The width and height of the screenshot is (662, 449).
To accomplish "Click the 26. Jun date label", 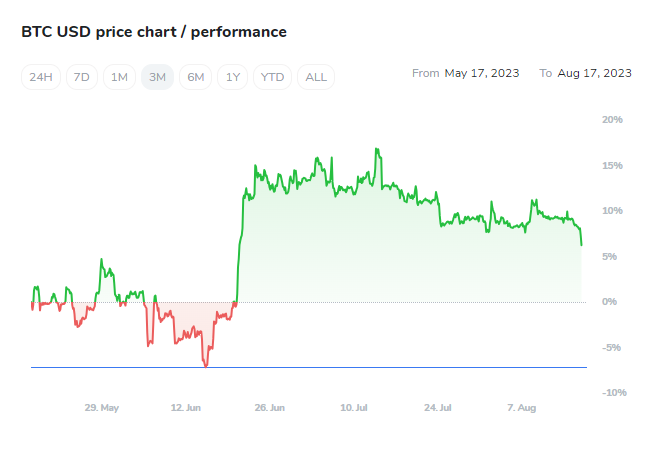I will point(270,408).
